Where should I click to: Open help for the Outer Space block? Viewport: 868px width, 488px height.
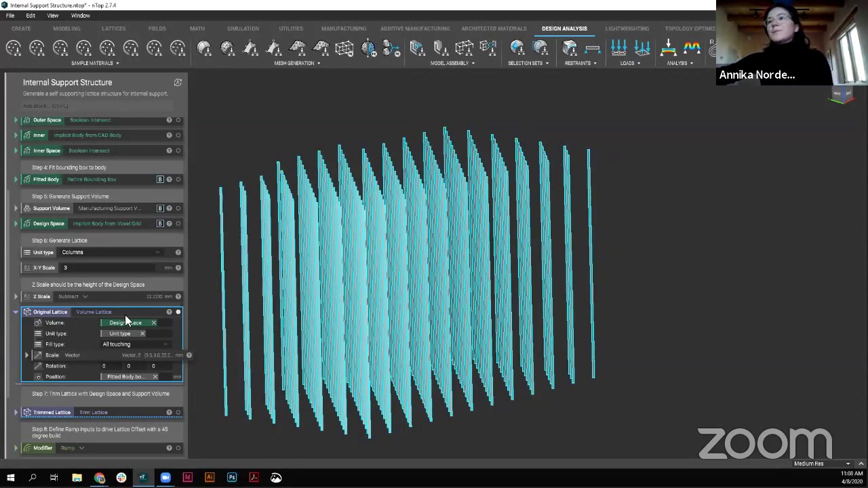pyautogui.click(x=169, y=120)
